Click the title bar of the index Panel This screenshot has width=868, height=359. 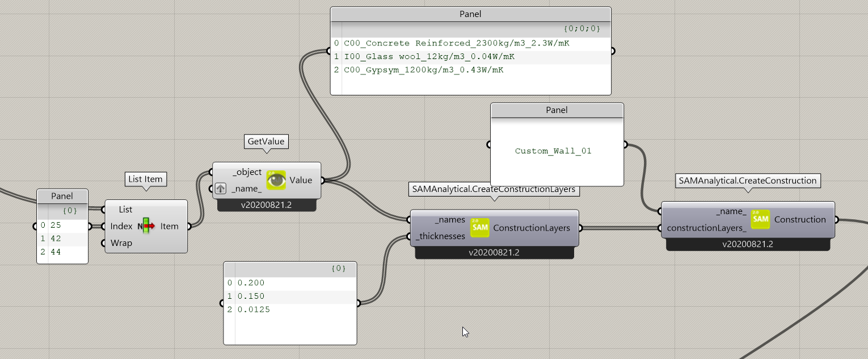62,197
